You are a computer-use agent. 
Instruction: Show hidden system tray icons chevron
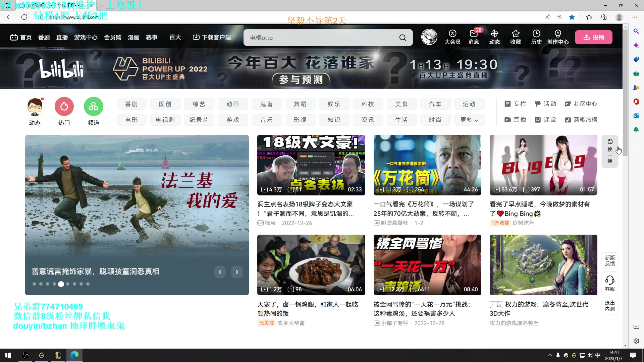[550, 355]
